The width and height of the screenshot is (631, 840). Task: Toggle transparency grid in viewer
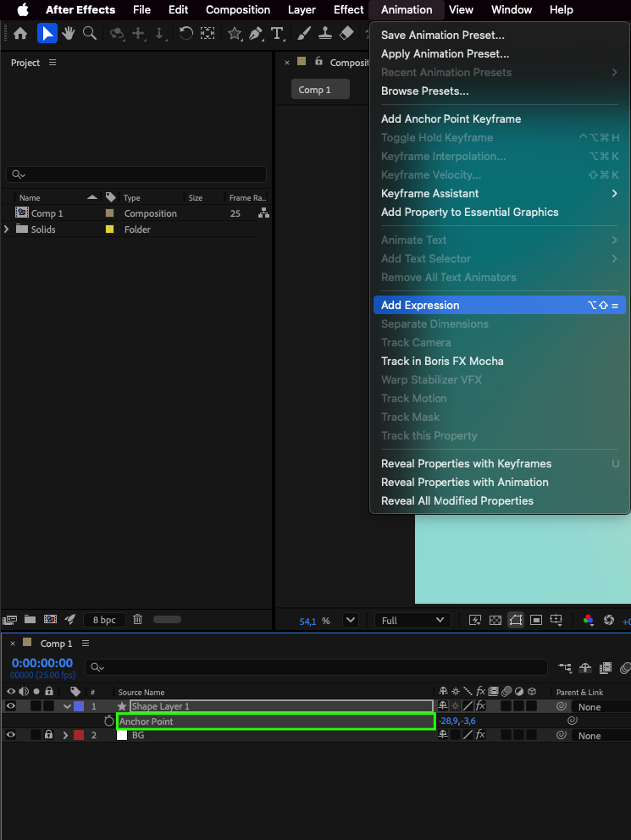495,620
